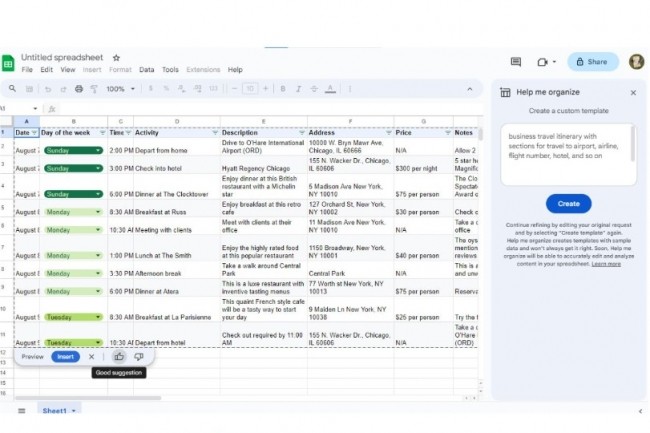The height and width of the screenshot is (433, 650).
Task: Open the Tools menu
Action: tap(170, 70)
